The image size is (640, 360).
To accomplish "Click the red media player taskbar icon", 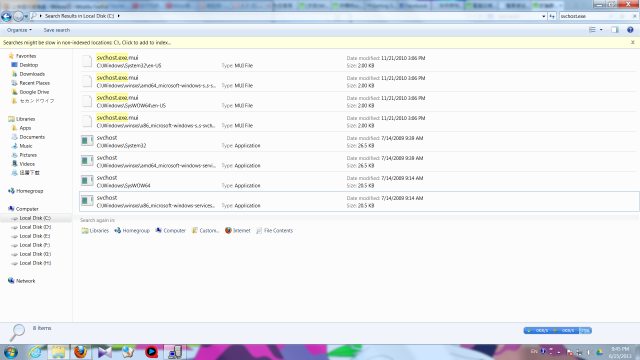I will point(151,352).
